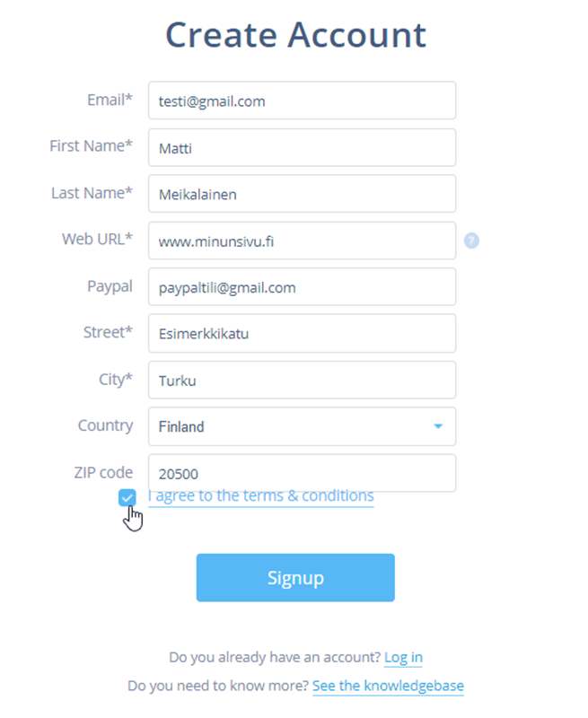Click the Last Name field with Meikalainen
Viewport: 588px width, 718px height.
(302, 194)
